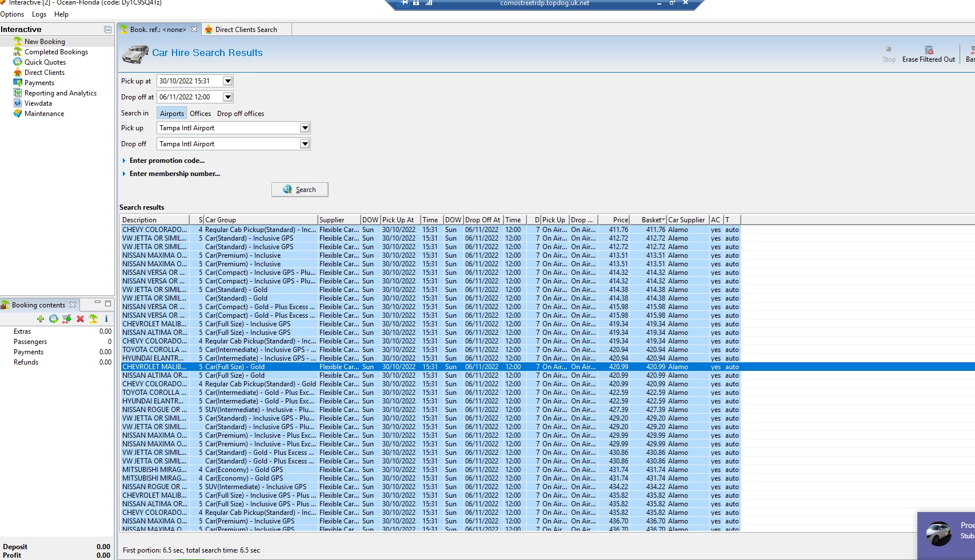Click green plus add icon in Booking contents
This screenshot has width=975, height=560.
pyautogui.click(x=40, y=319)
